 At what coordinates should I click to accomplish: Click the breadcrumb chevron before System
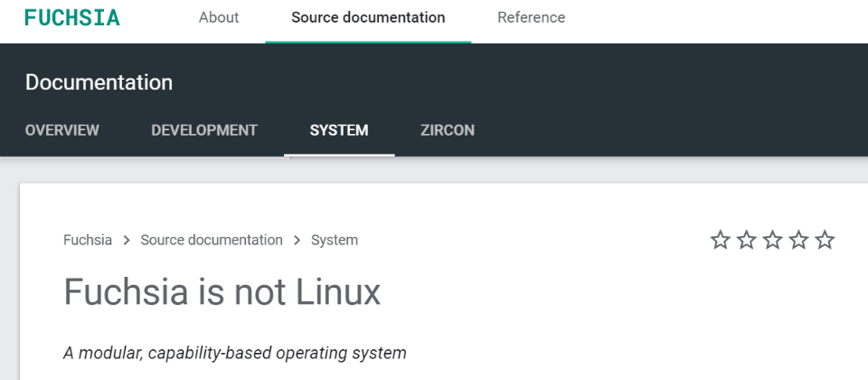297,240
